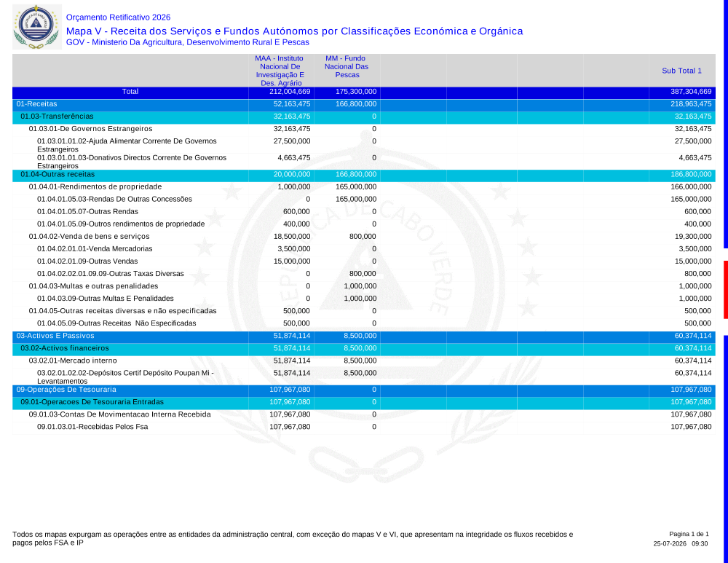
Task: Click 'Donativos Directos Corrente De Governos Estrangeiros' row
Action: tap(363, 162)
